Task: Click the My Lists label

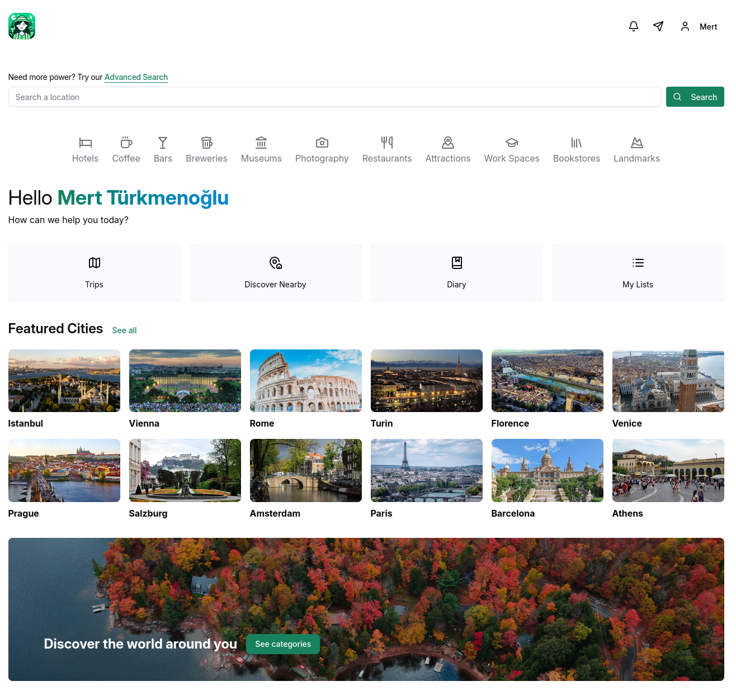Action: [x=638, y=285]
